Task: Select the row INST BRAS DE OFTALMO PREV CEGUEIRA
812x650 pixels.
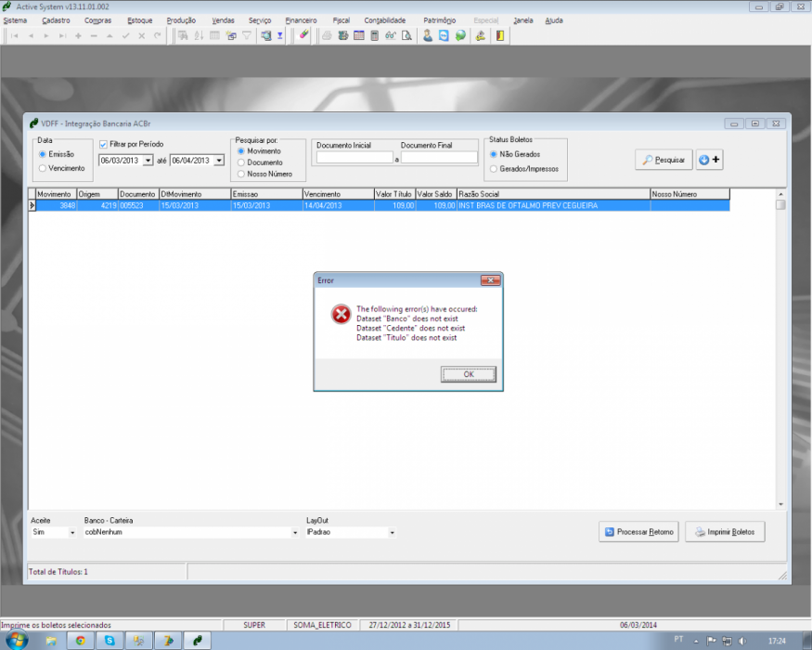Action: pos(382,206)
